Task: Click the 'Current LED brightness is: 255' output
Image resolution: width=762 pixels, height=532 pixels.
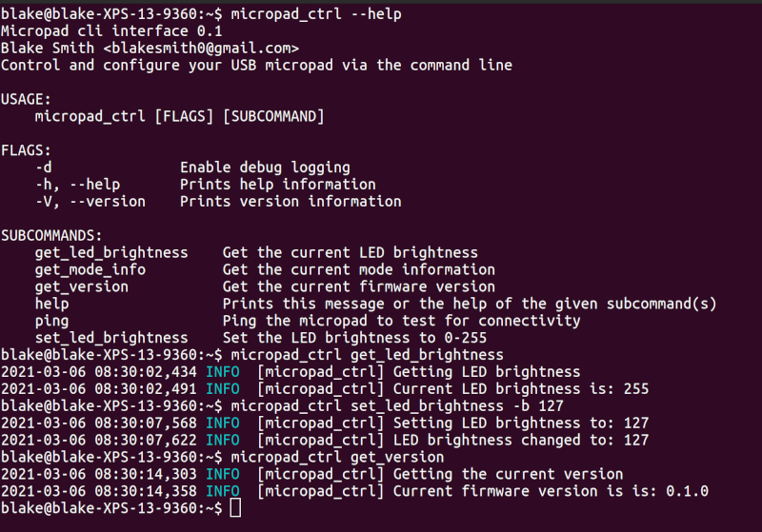Action: (520, 389)
